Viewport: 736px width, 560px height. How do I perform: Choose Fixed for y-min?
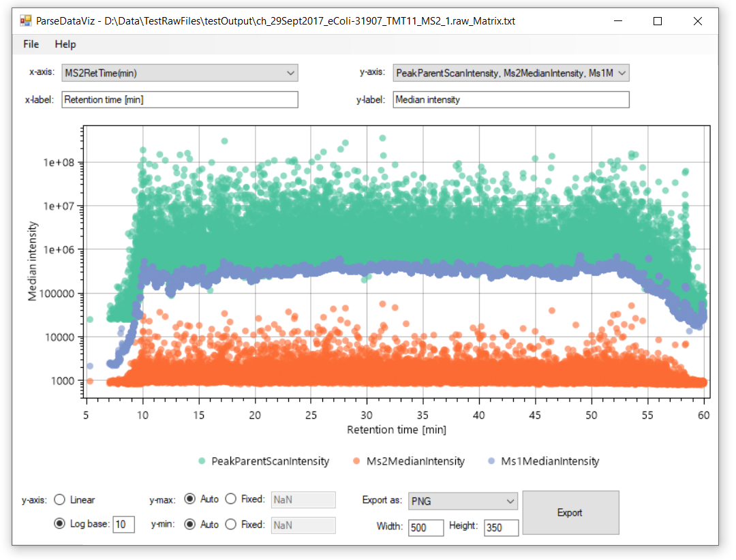click(x=231, y=524)
